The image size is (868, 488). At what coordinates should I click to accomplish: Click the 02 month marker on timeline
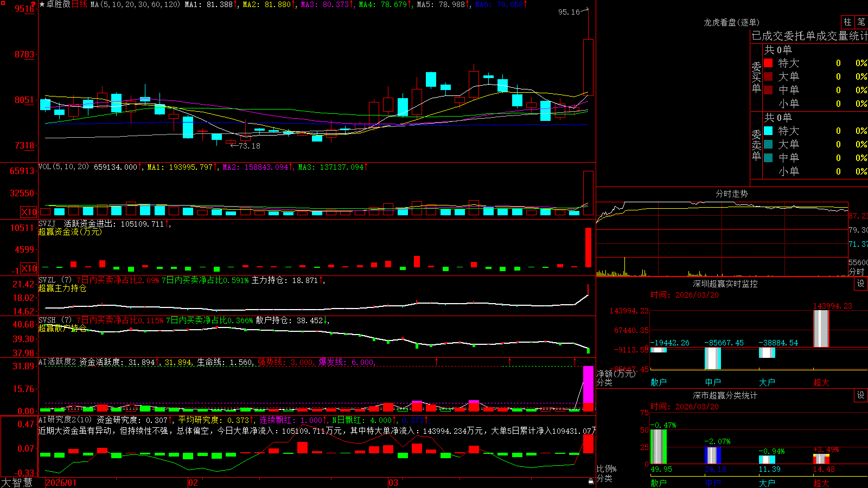pyautogui.click(x=193, y=483)
